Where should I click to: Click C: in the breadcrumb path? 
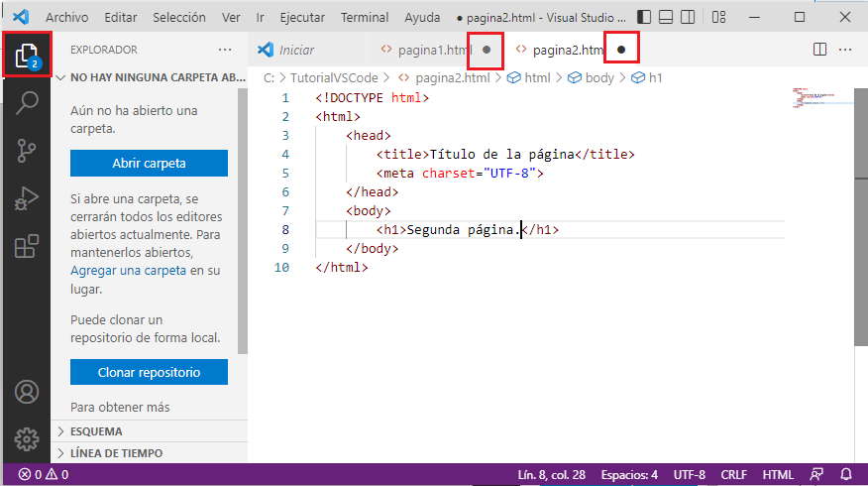pos(269,78)
